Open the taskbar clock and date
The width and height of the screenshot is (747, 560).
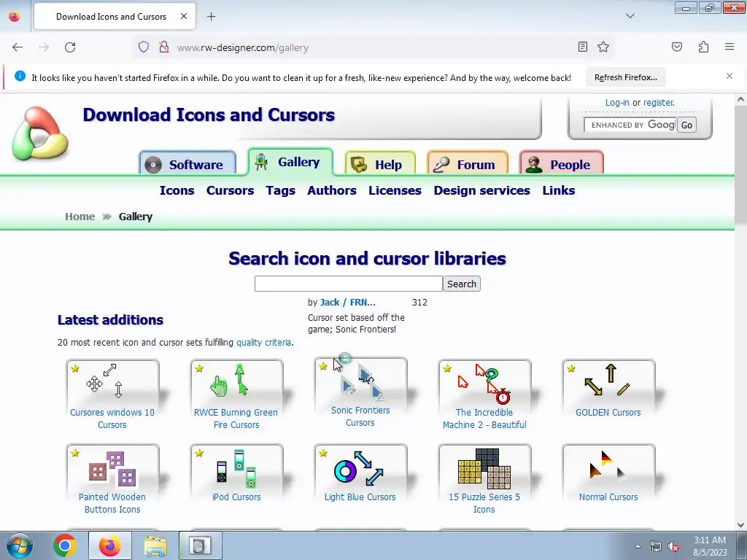[x=710, y=546]
